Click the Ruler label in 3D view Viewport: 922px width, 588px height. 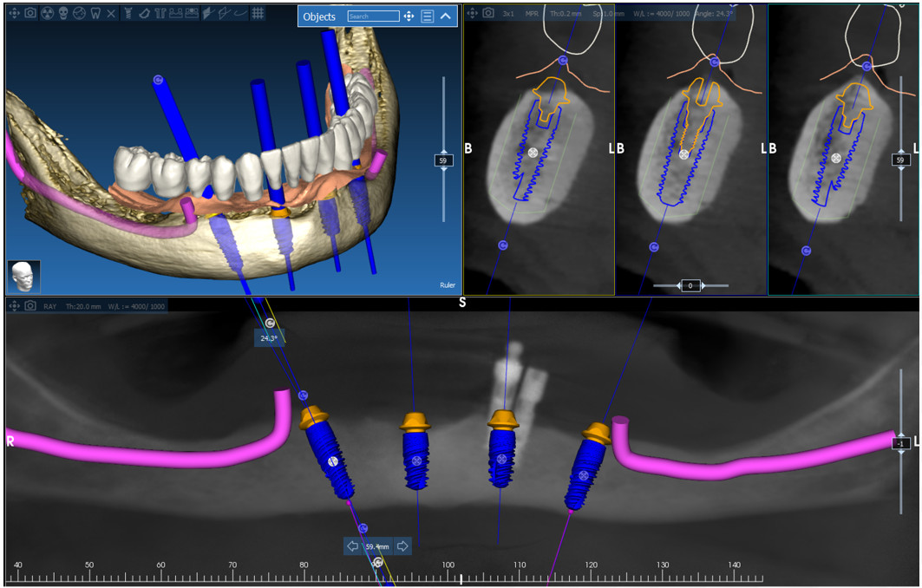click(448, 285)
